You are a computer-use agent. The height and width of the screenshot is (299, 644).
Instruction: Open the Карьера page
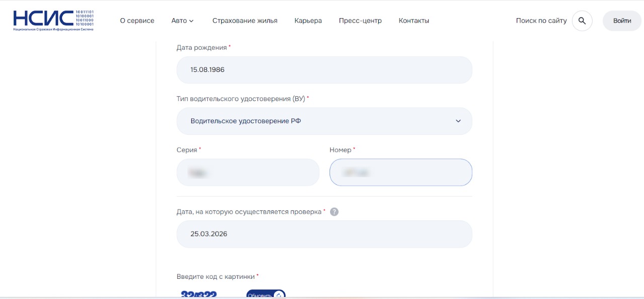[307, 21]
